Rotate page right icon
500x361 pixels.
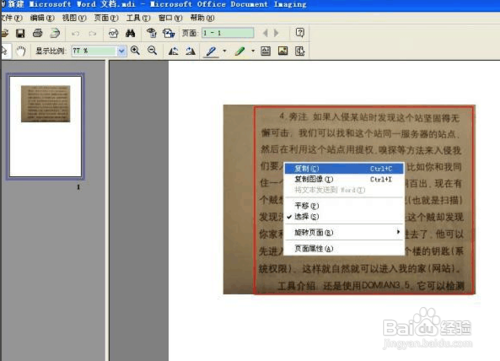[190, 51]
